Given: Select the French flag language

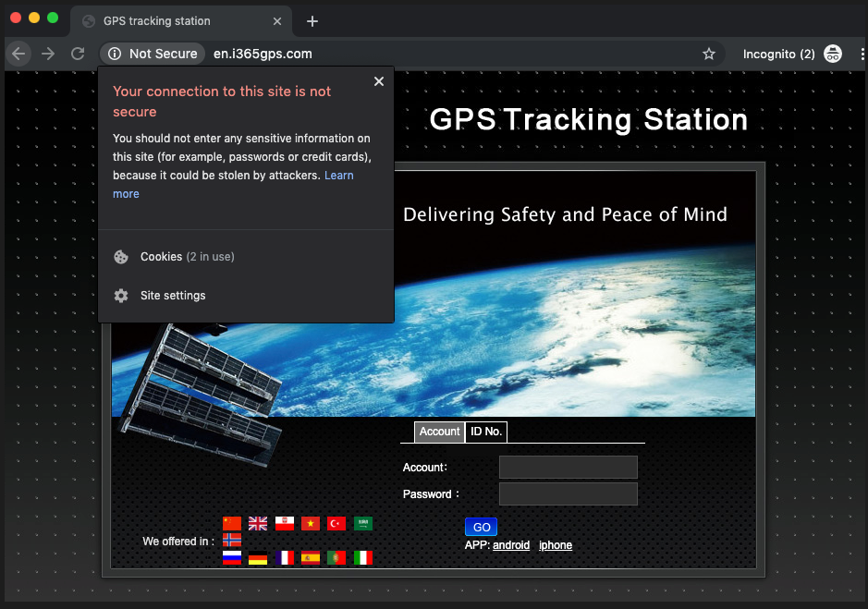Looking at the screenshot, I should coord(285,557).
